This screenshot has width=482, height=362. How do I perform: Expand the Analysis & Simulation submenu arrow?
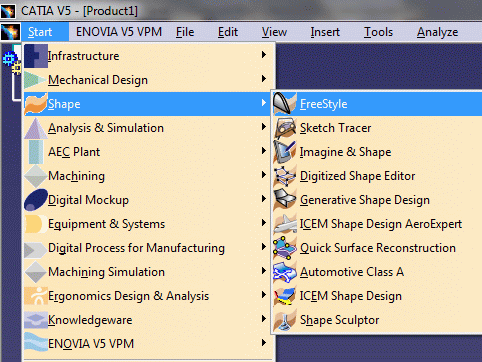tap(264, 127)
